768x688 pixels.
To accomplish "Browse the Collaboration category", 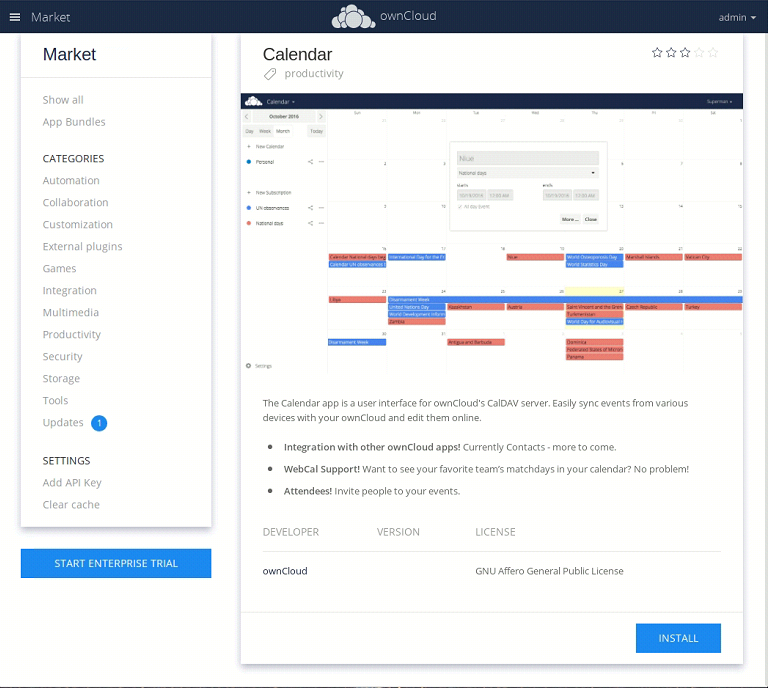I will pos(75,203).
